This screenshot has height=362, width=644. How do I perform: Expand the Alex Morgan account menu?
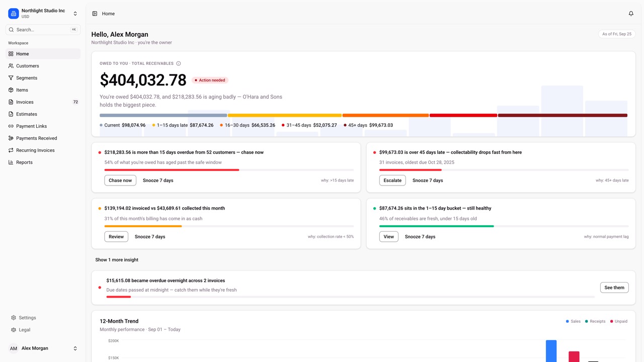point(43,348)
